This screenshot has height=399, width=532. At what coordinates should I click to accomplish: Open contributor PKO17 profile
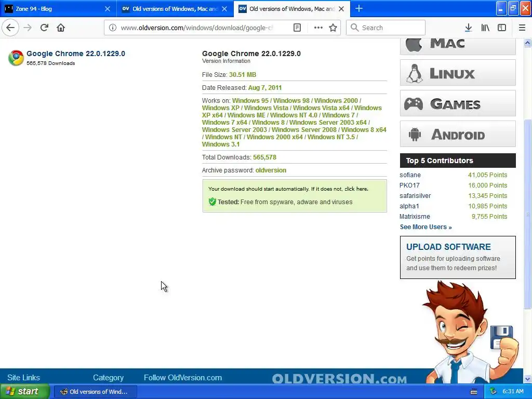tap(409, 185)
